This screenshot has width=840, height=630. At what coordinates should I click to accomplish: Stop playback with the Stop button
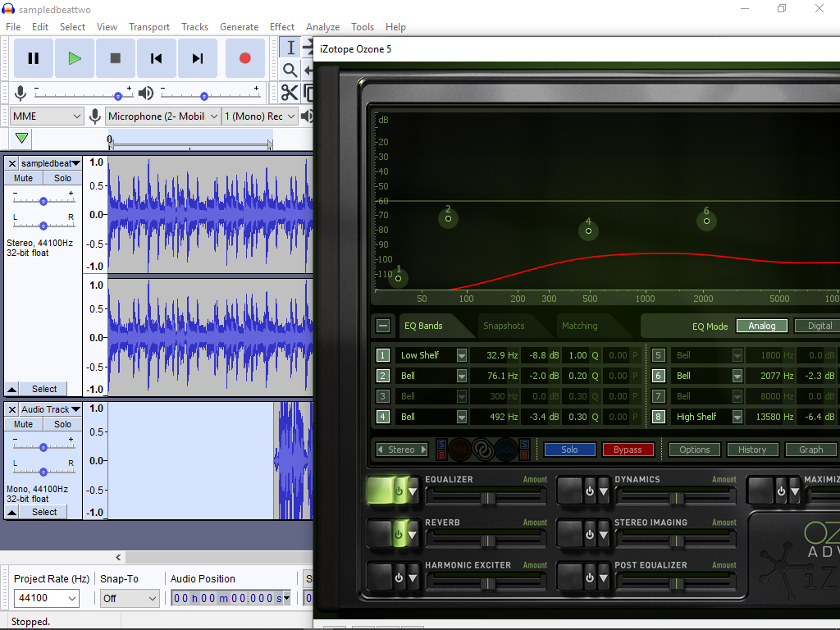115,58
